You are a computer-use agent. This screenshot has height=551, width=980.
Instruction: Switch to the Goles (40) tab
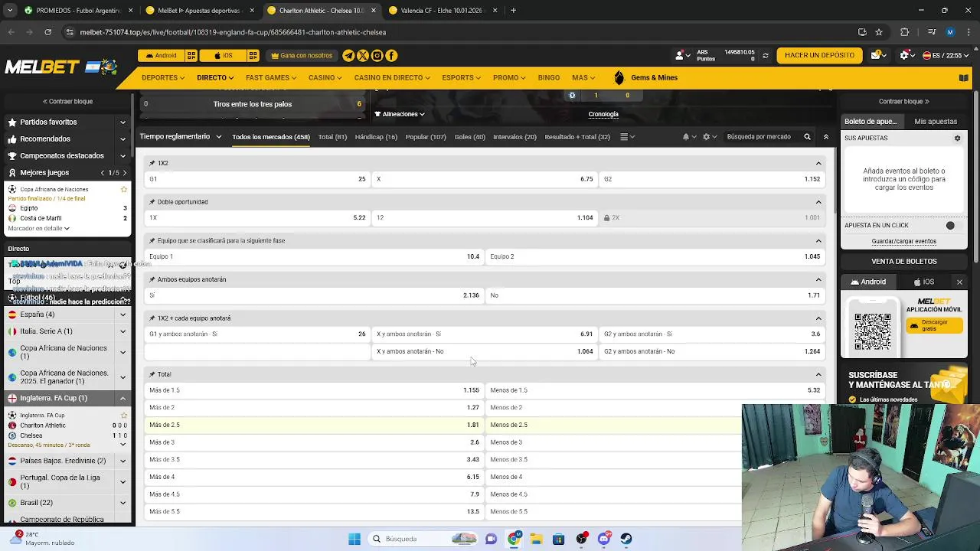click(469, 137)
